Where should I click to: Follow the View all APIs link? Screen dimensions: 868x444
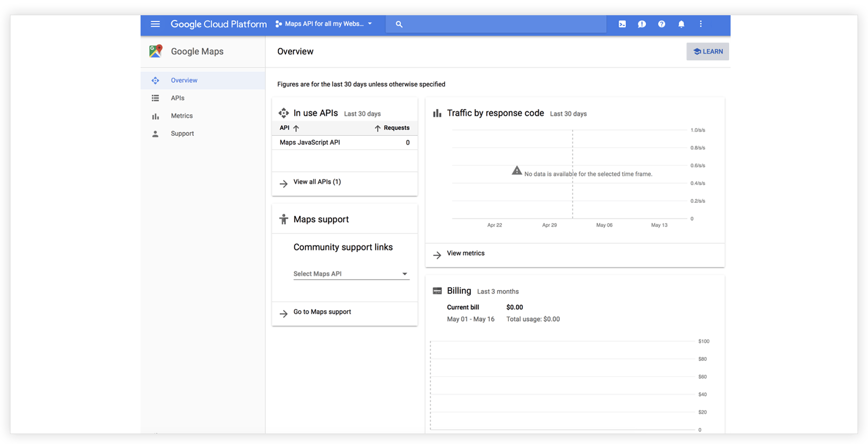click(317, 182)
